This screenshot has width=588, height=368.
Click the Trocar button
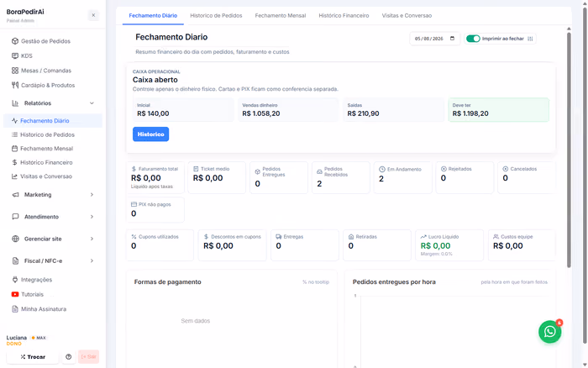(33, 357)
